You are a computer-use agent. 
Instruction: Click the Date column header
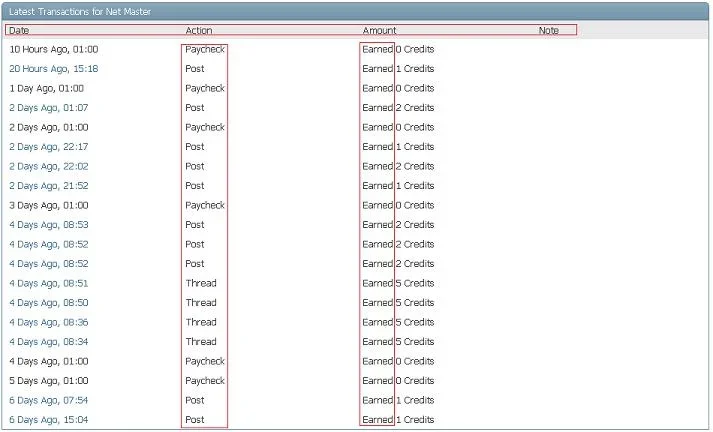19,30
